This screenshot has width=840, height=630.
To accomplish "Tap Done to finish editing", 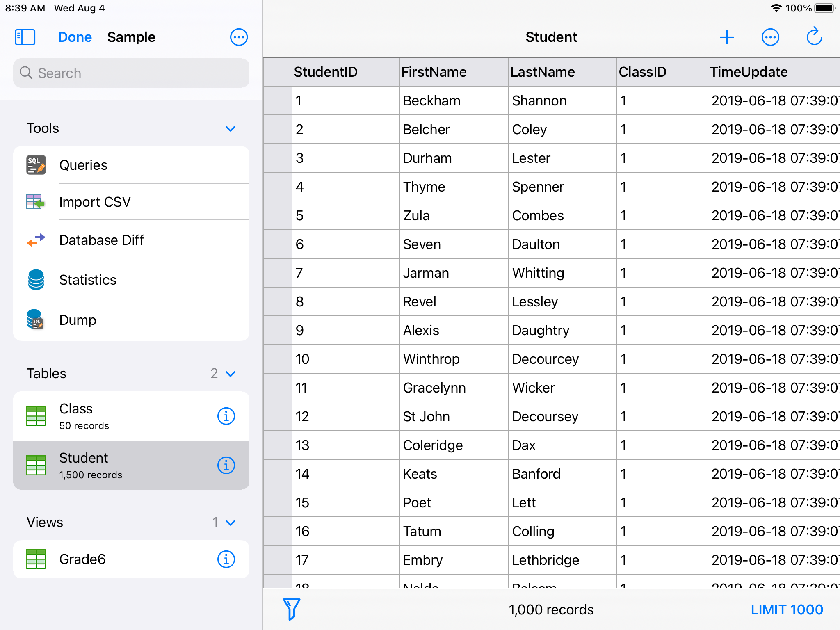I will (x=75, y=37).
